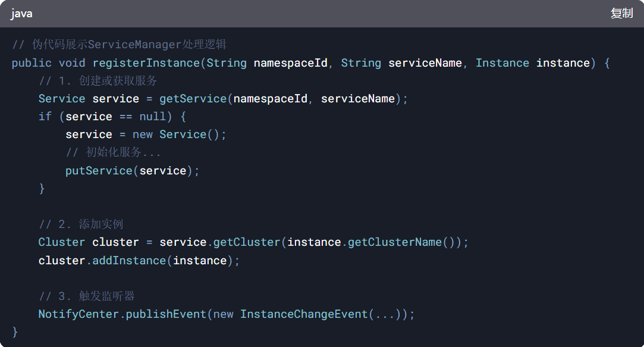Click the Instance type in method signature
Viewport: 644px width, 347px height.
click(x=502, y=63)
